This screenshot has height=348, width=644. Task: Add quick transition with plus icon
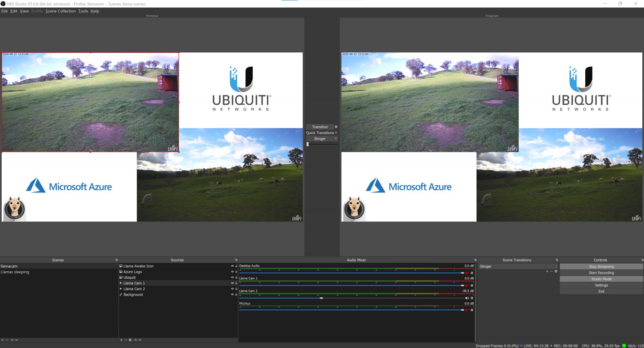pos(336,132)
